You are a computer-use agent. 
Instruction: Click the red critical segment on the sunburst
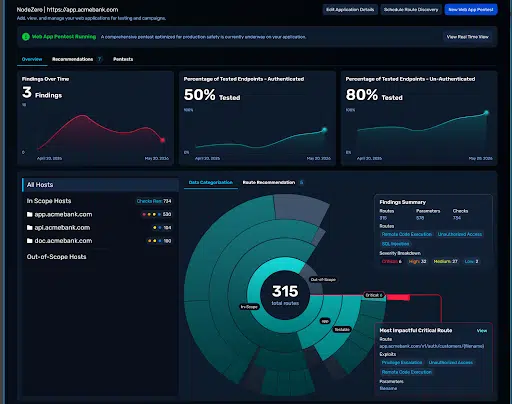[x=398, y=297]
